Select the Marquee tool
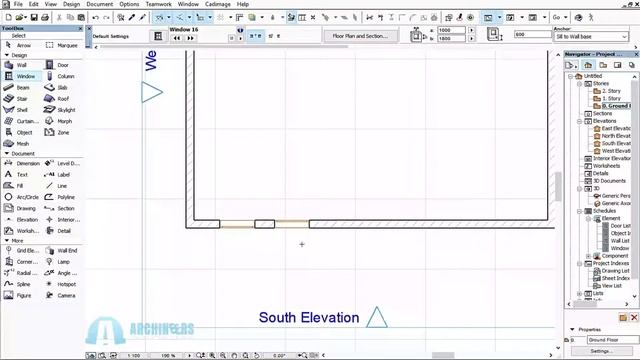 (62, 45)
